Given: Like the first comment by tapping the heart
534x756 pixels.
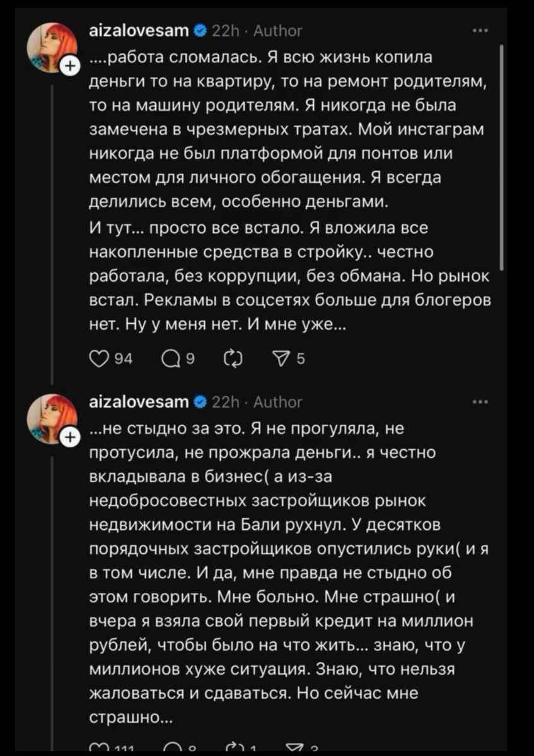Looking at the screenshot, I should coord(100,358).
